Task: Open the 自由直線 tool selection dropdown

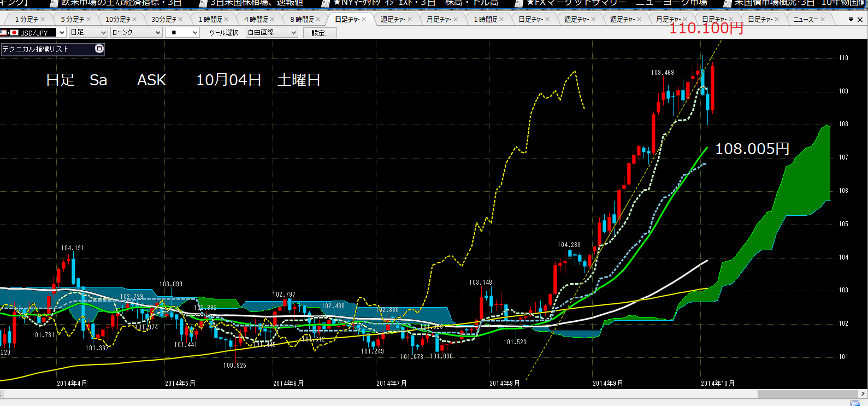Action: click(271, 33)
